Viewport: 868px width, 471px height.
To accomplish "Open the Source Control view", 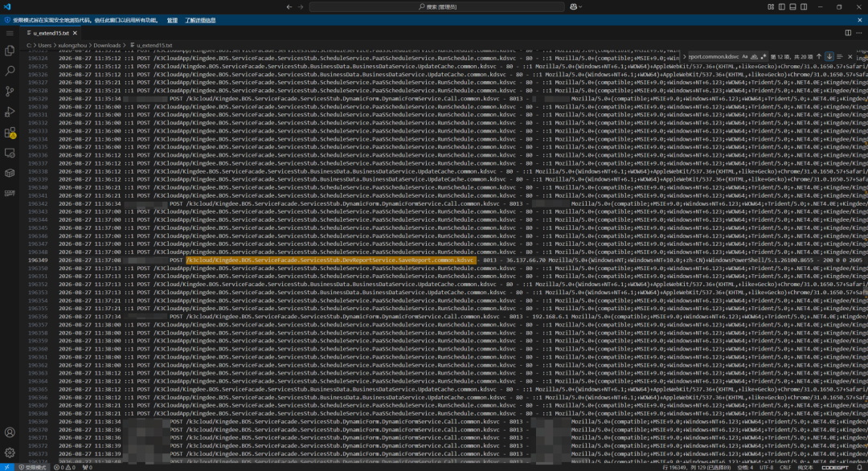I will tap(10, 92).
